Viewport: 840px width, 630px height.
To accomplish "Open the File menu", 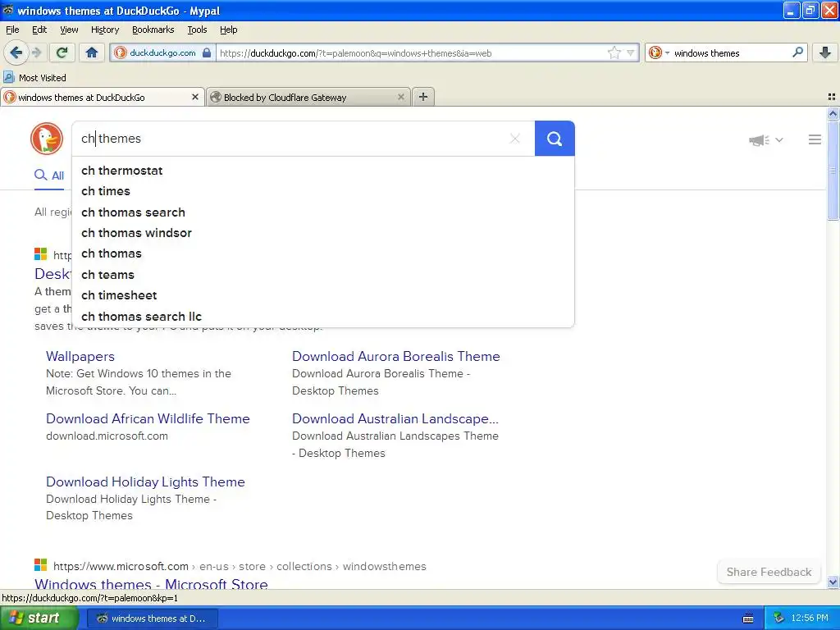I will 12,30.
